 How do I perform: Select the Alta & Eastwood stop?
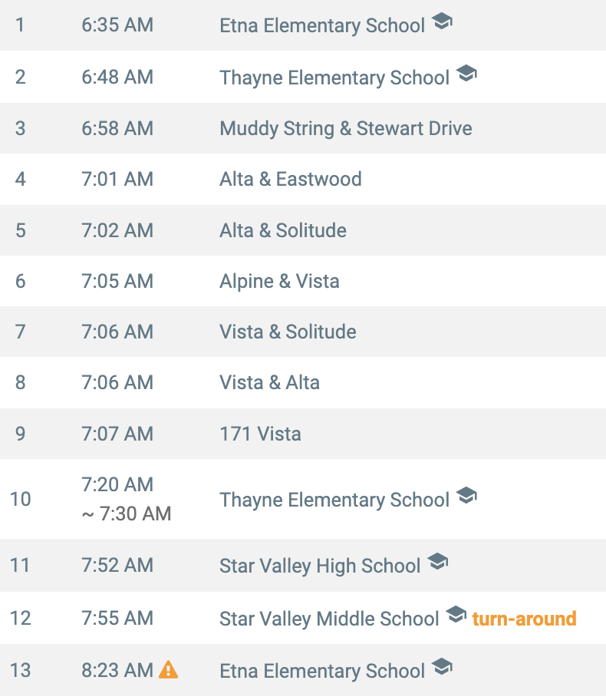pos(291,179)
